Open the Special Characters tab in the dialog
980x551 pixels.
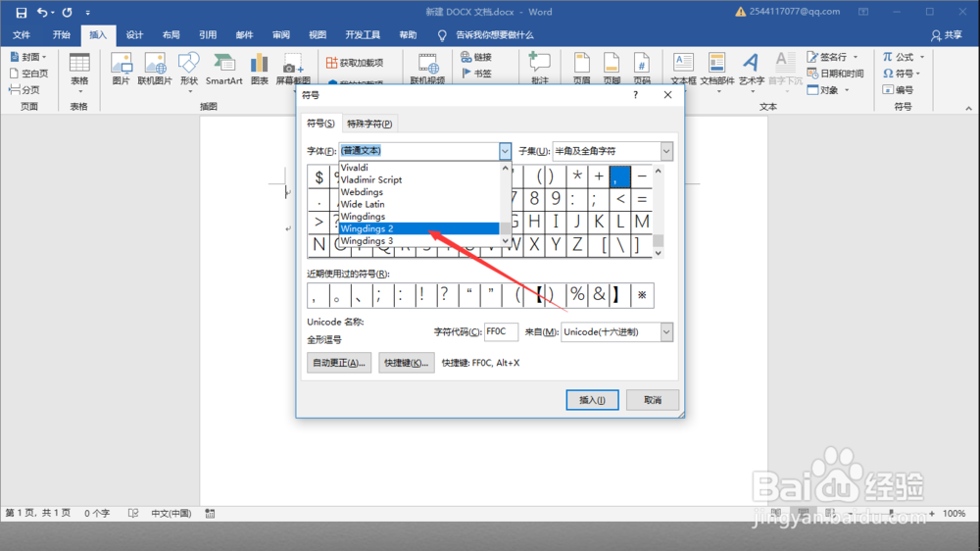pos(369,124)
